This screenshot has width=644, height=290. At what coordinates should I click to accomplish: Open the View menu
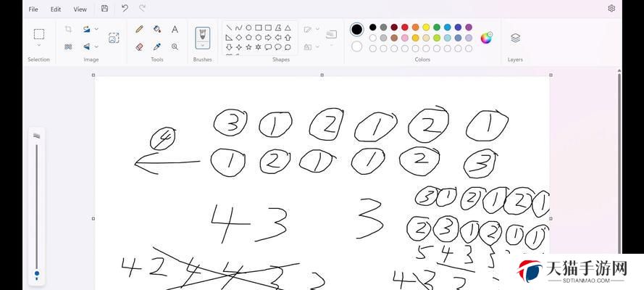[80, 9]
